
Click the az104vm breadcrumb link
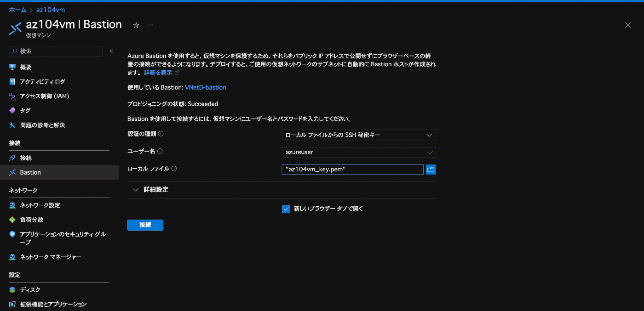click(x=51, y=10)
